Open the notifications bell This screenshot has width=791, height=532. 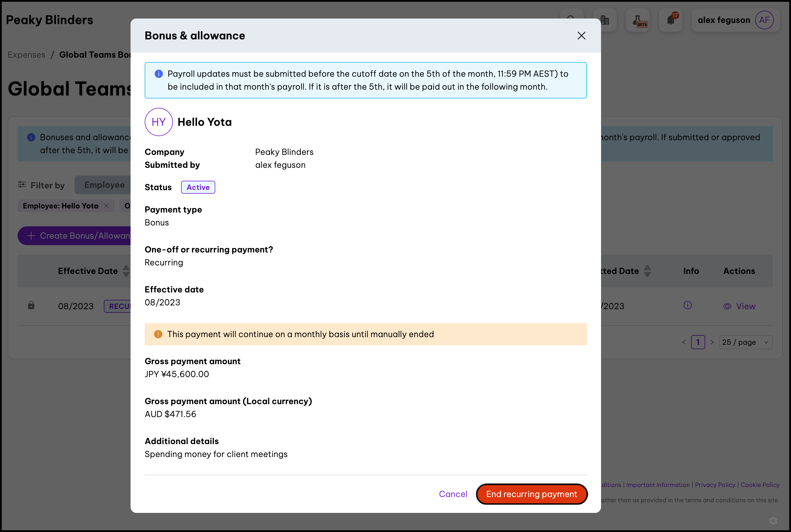(670, 20)
